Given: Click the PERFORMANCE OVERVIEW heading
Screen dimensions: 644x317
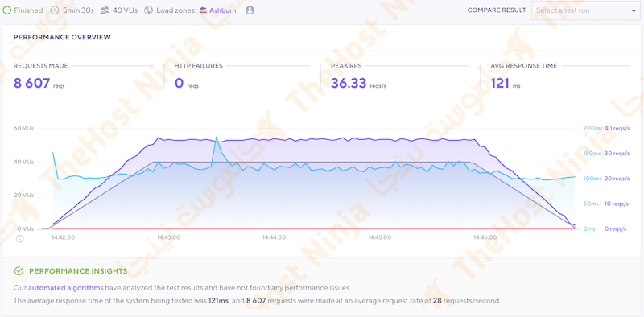Looking at the screenshot, I should coord(62,37).
